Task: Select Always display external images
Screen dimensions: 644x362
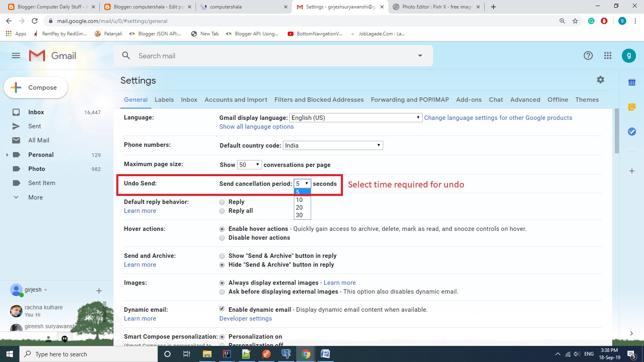Action: [222, 283]
